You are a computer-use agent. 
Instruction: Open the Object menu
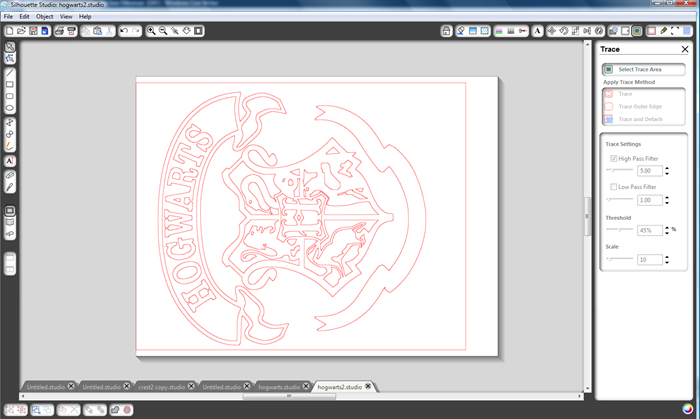coord(44,17)
